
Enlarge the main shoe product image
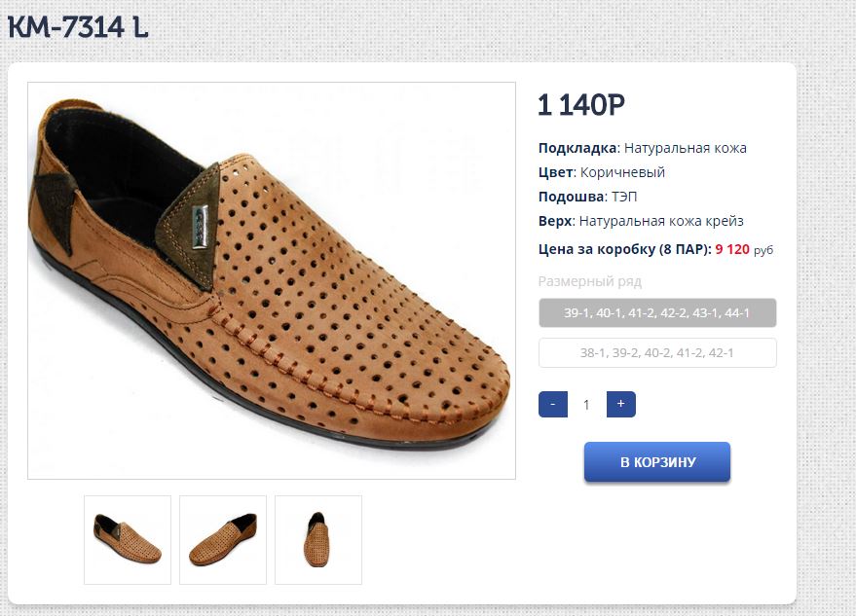(272, 282)
